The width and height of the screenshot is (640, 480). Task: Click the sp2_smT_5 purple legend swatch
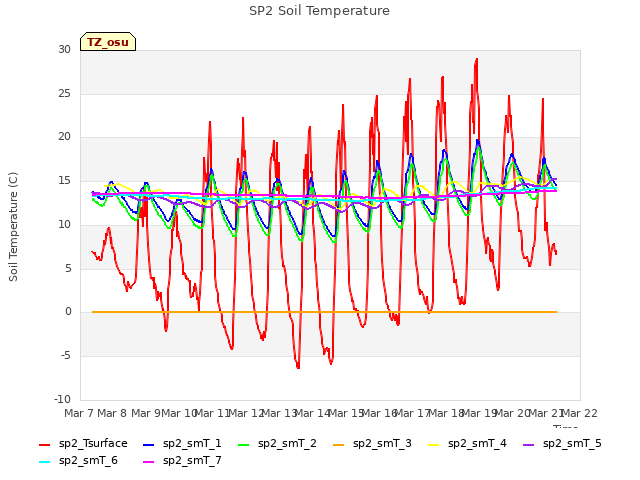click(529, 445)
